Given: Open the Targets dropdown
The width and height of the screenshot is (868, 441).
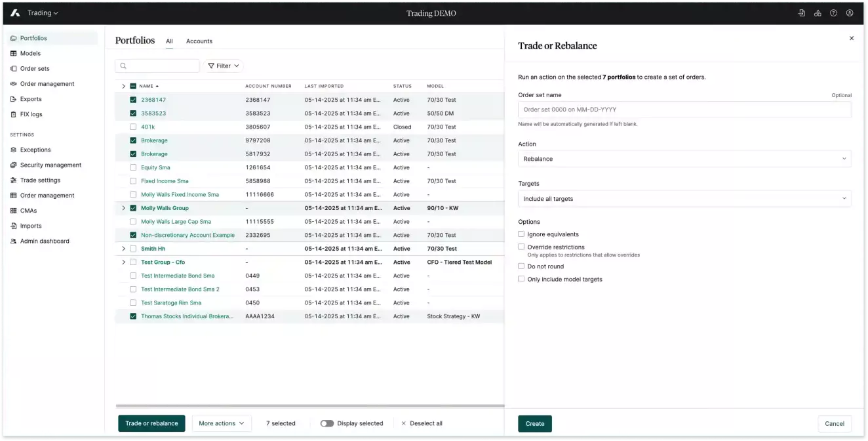Looking at the screenshot, I should pyautogui.click(x=684, y=198).
